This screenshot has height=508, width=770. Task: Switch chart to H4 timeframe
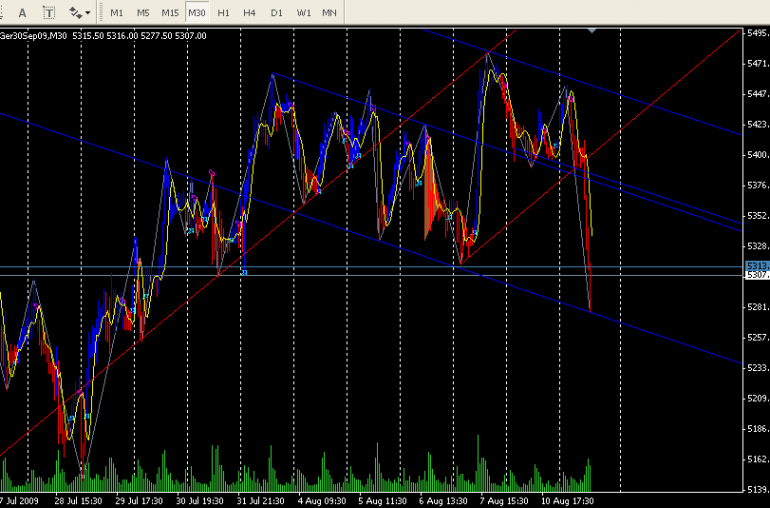click(x=249, y=13)
